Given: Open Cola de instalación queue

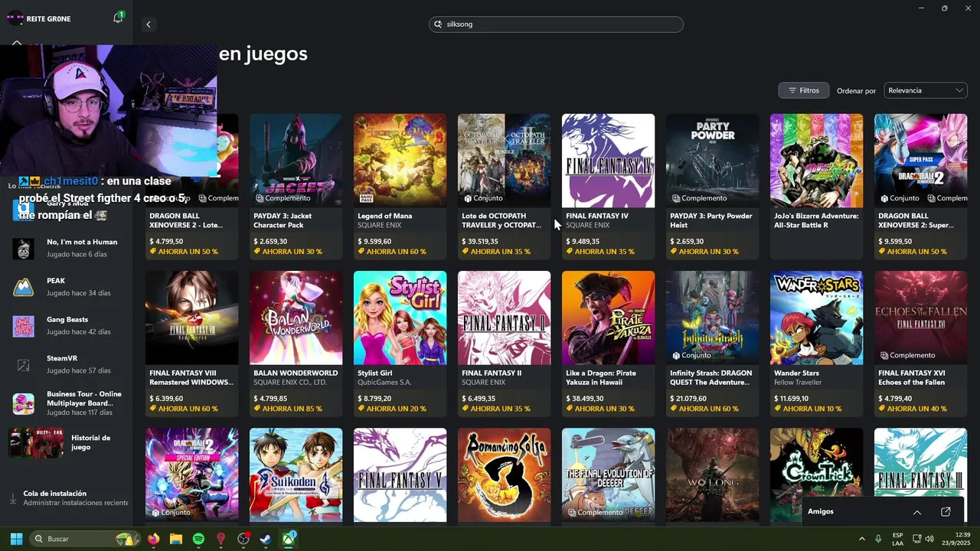Looking at the screenshot, I should pos(67,498).
